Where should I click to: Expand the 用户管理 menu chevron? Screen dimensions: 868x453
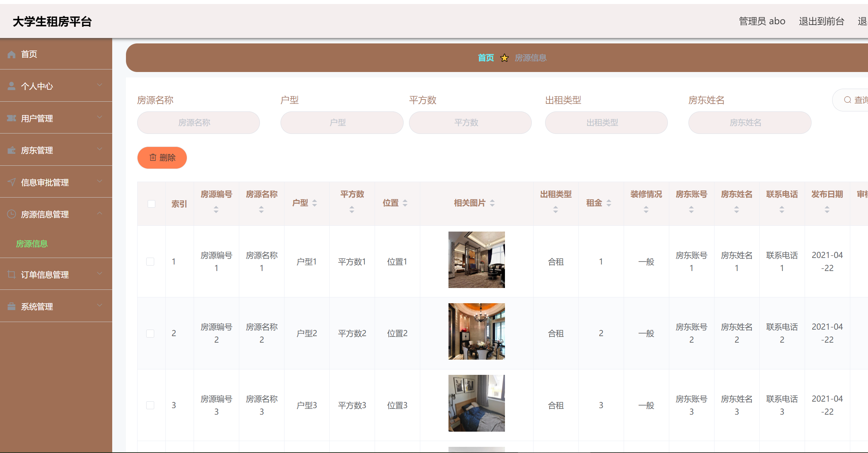[x=100, y=117]
